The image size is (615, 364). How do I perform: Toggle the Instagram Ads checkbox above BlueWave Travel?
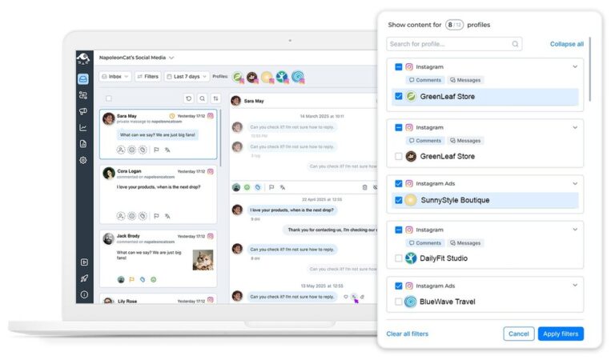399,286
